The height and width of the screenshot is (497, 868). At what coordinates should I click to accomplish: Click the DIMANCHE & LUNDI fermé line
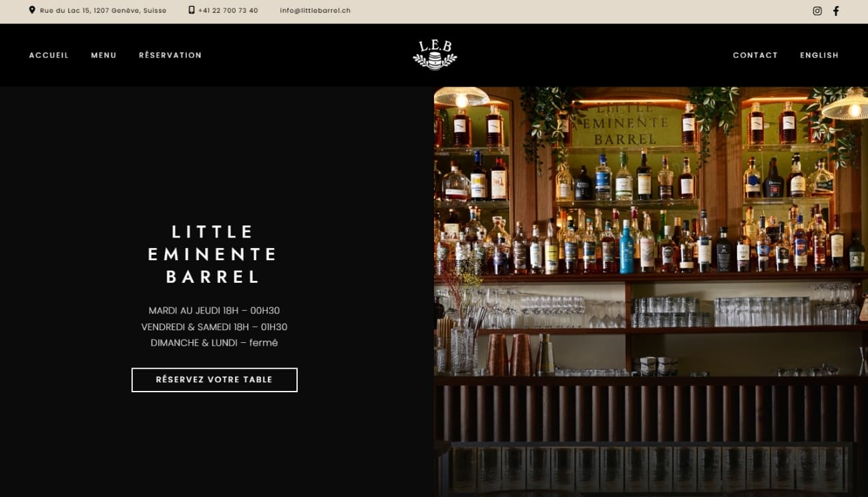pyautogui.click(x=214, y=343)
